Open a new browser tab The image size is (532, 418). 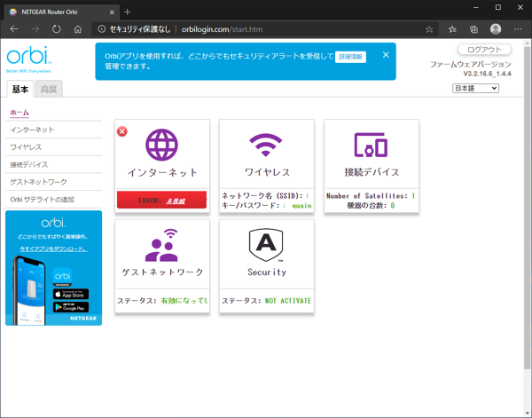(127, 12)
